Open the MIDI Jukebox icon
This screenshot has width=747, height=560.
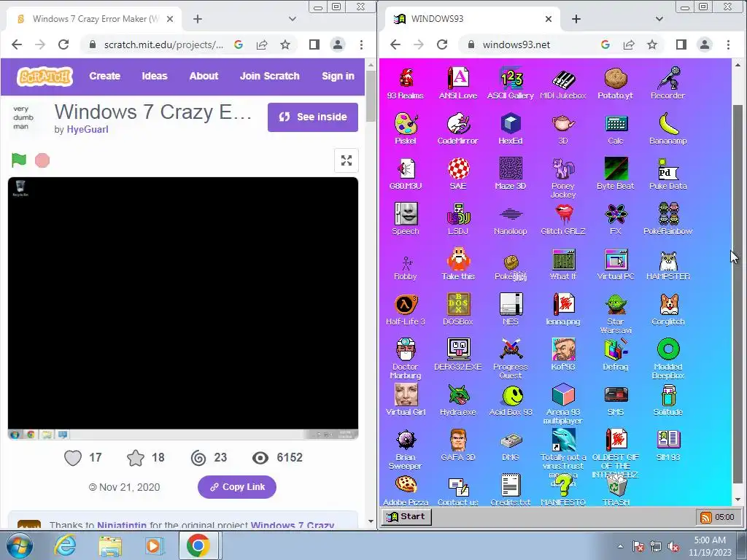563,83
